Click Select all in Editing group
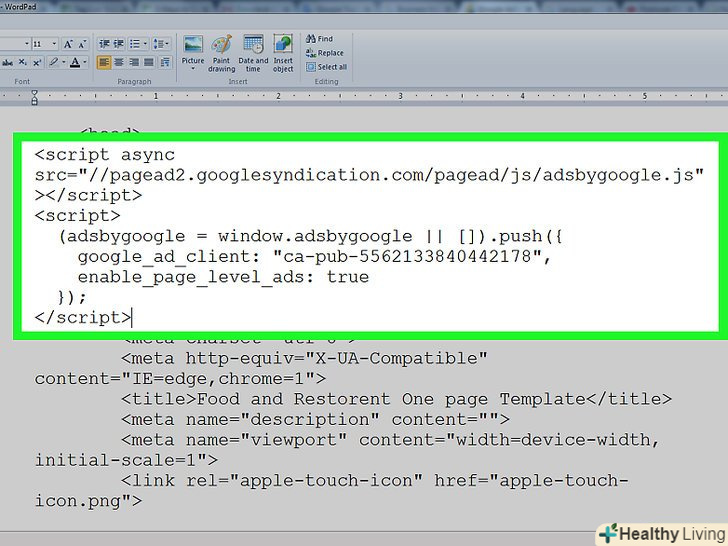Image resolution: width=728 pixels, height=546 pixels. (327, 67)
